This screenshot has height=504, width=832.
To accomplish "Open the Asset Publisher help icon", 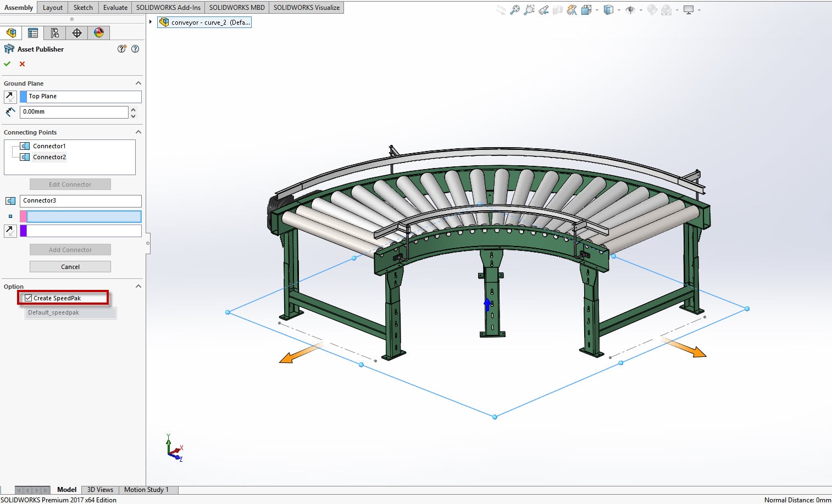I will 135,49.
